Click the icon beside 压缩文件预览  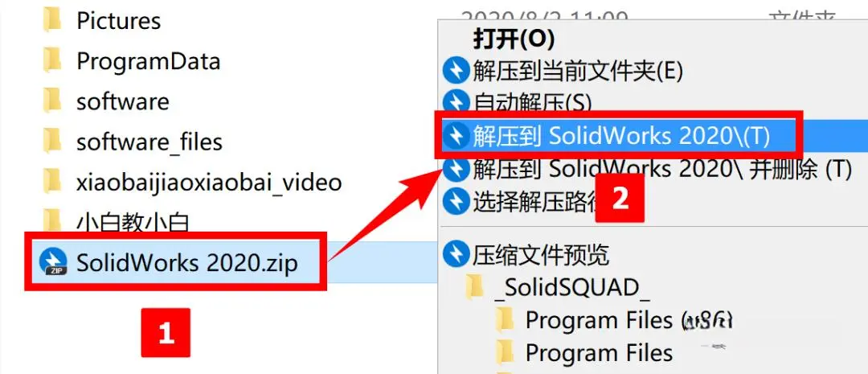[x=457, y=254]
